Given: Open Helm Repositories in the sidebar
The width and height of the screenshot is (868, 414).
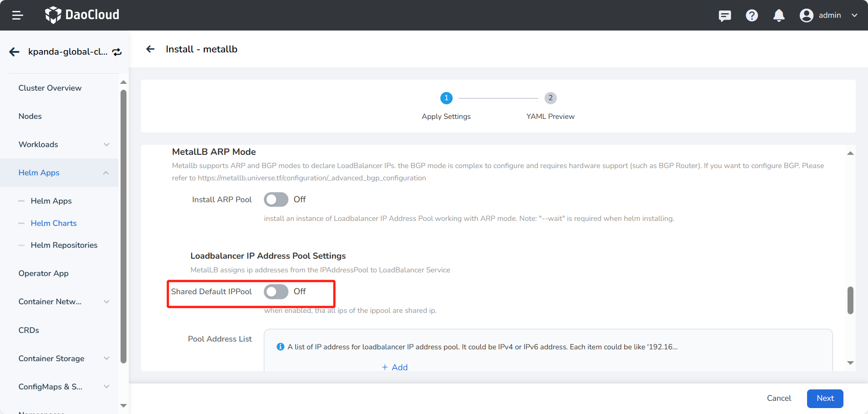Looking at the screenshot, I should [64, 245].
